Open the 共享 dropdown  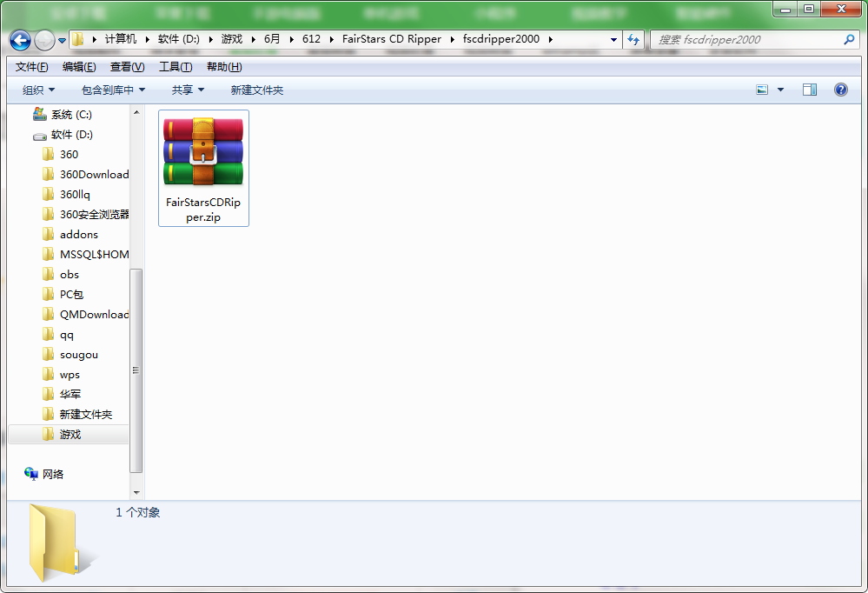tap(188, 90)
